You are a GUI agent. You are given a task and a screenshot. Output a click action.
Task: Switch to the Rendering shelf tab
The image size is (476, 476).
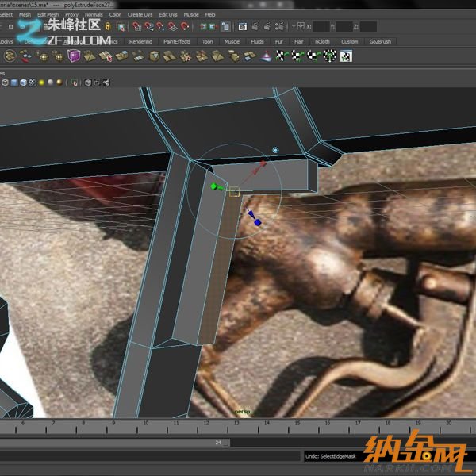[140, 41]
